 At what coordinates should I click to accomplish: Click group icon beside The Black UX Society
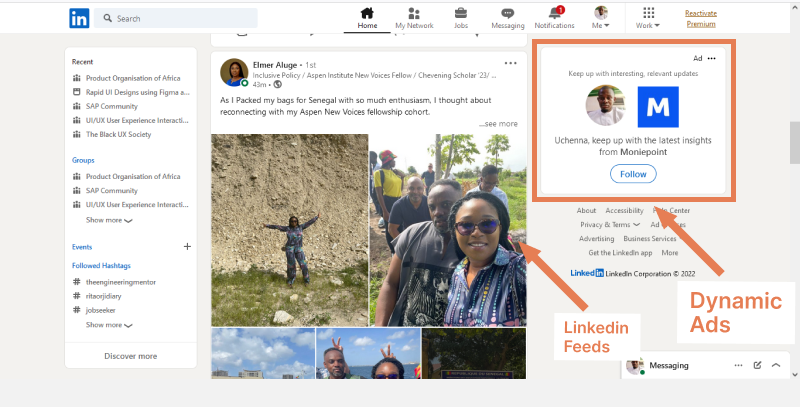click(x=77, y=134)
